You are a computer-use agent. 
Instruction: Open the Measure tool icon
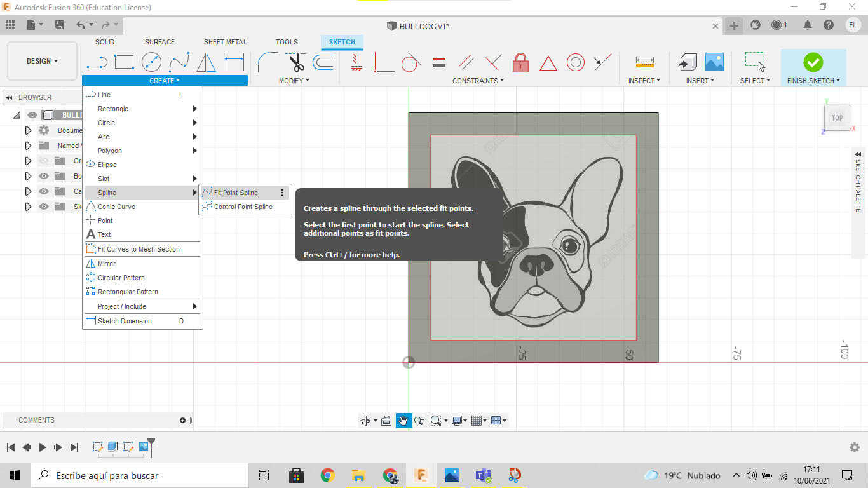[x=644, y=62]
